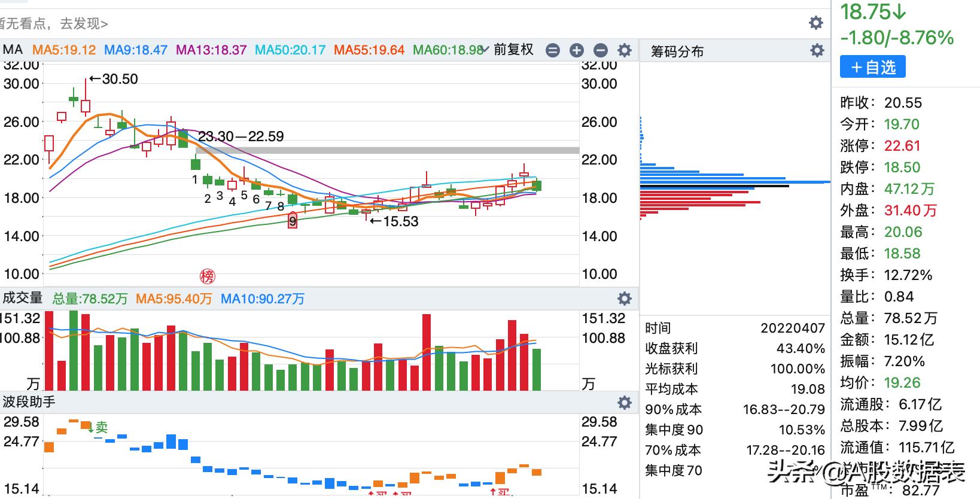Click the equals-sign reset zoom icon

point(553,50)
